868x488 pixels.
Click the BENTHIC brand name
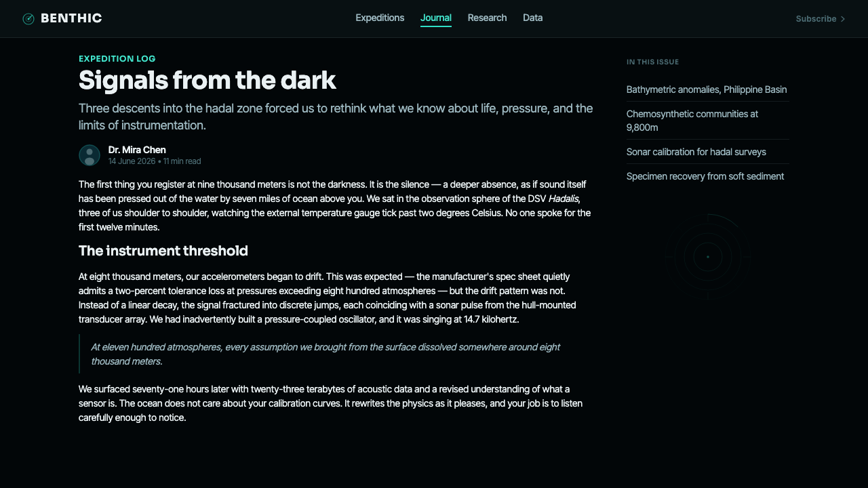[71, 18]
